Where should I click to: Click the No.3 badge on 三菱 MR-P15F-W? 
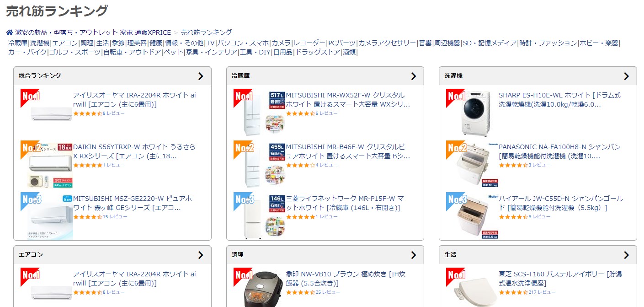coord(245,200)
